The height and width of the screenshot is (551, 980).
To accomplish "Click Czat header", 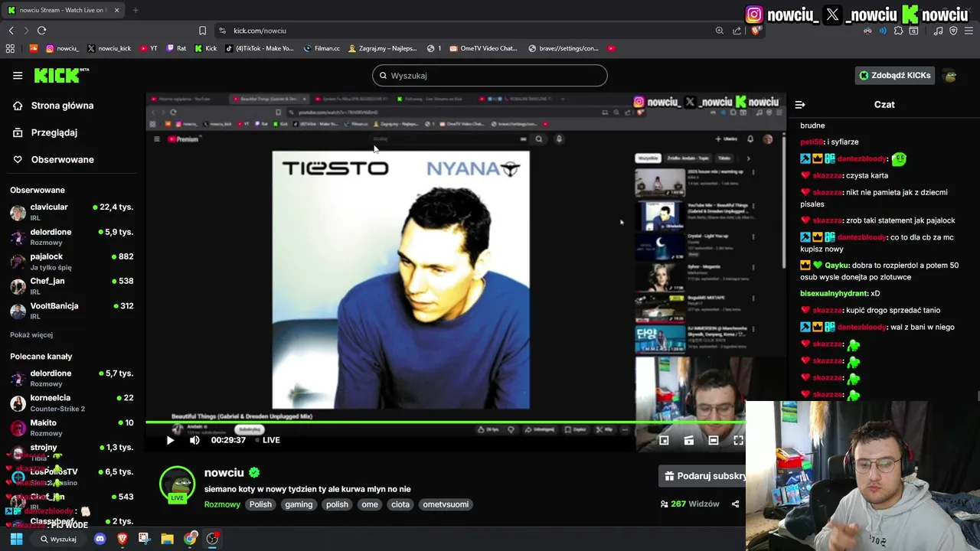I will pyautogui.click(x=884, y=104).
